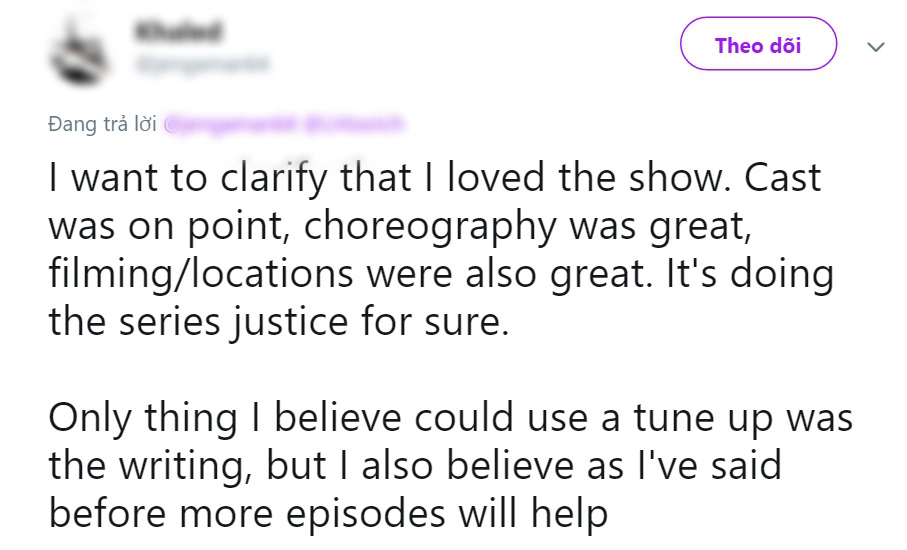Click the line 'Only thing I believe could use'

tap(318, 418)
